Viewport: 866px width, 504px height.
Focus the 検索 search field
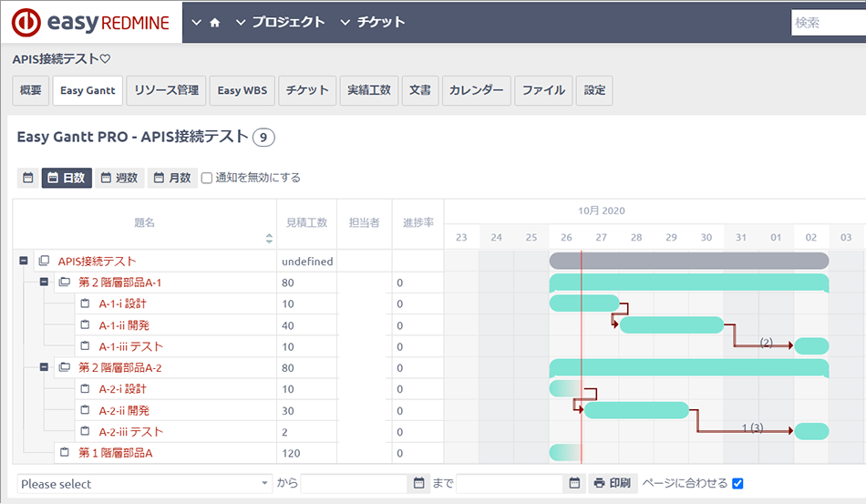coord(829,23)
